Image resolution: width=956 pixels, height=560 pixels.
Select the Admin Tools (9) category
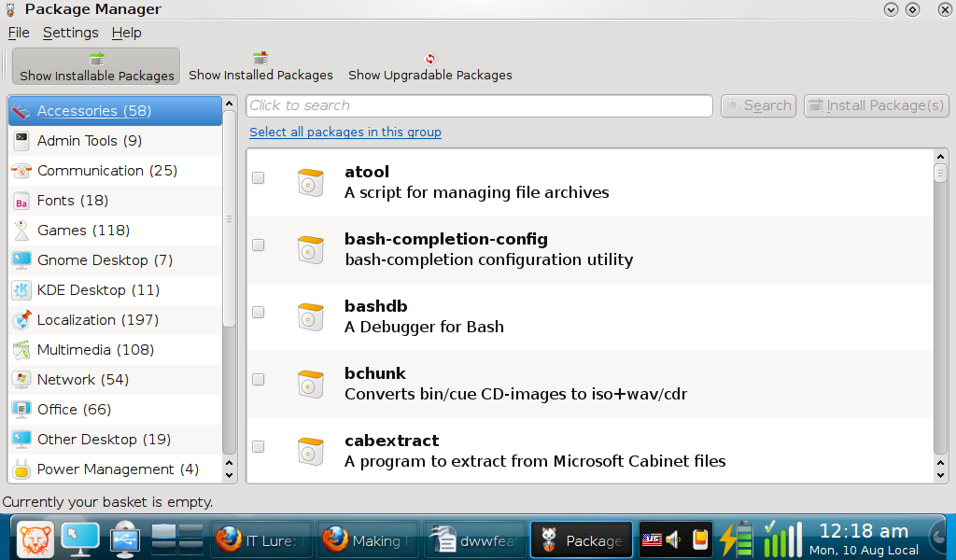pyautogui.click(x=115, y=141)
